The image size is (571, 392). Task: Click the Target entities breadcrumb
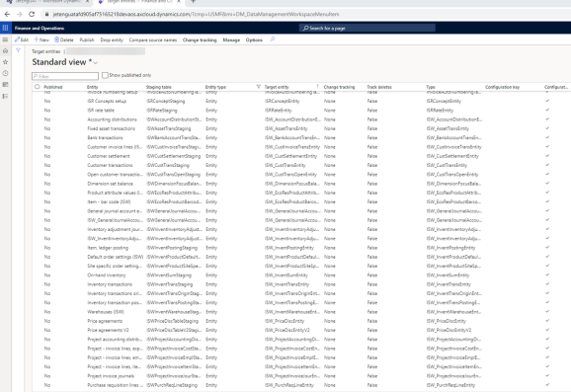coord(45,51)
